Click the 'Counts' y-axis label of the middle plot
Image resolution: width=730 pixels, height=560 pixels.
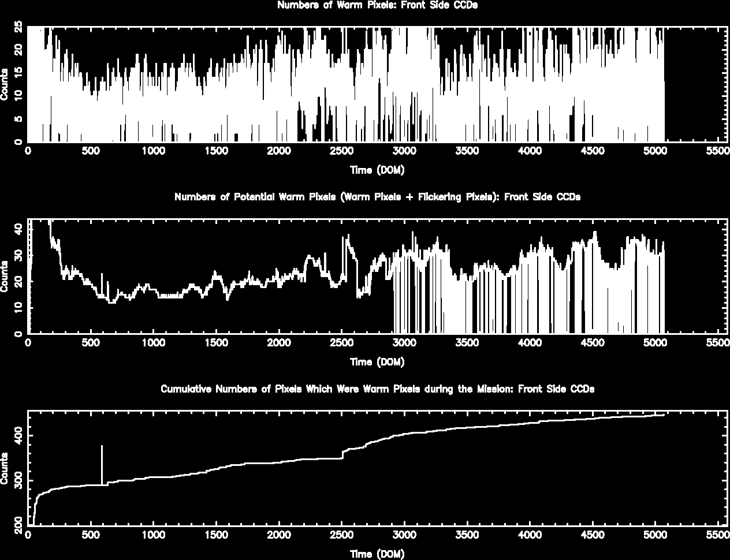point(5,277)
